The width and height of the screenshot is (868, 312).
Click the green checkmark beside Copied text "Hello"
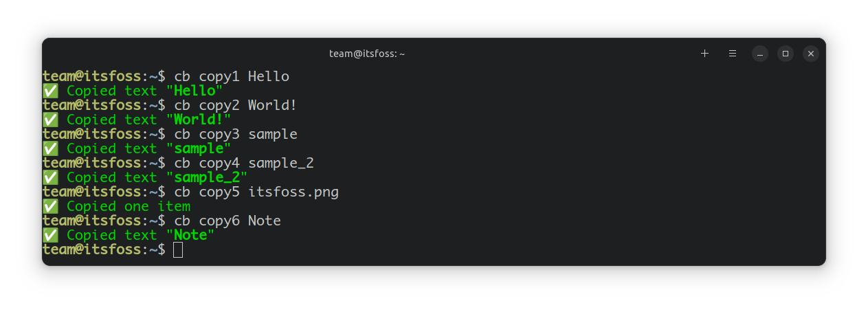50,91
